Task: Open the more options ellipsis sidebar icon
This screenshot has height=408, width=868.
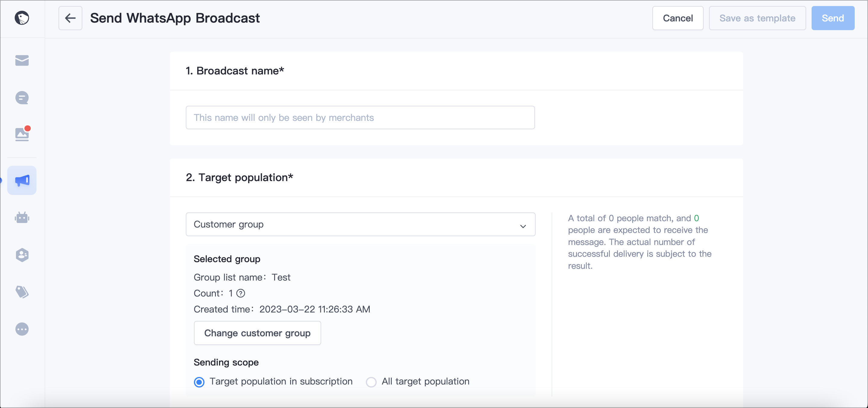Action: click(x=22, y=329)
